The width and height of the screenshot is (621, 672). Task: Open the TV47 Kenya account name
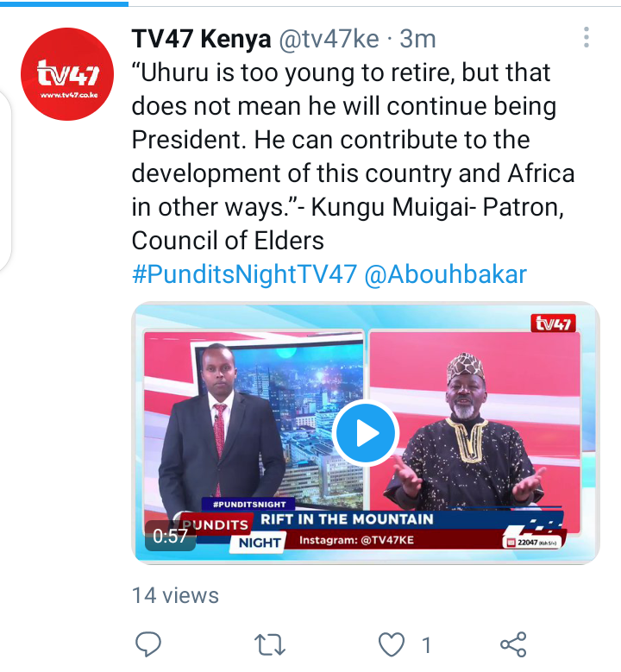pos(202,39)
